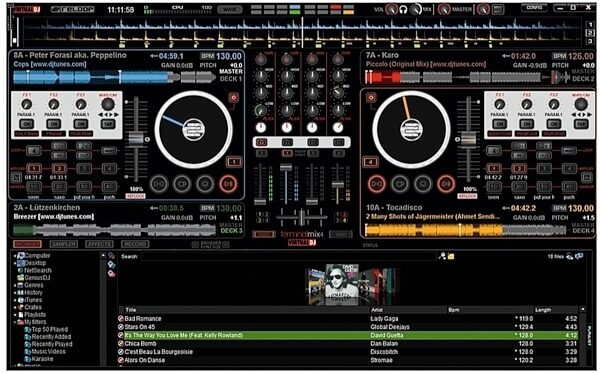
Task: Expand the Genres folder
Action: 15,285
